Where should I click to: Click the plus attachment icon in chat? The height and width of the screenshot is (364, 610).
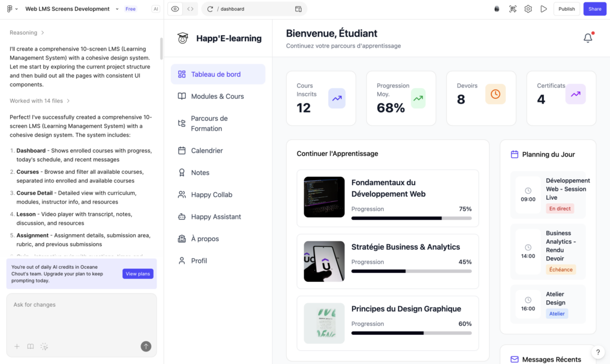point(17,346)
